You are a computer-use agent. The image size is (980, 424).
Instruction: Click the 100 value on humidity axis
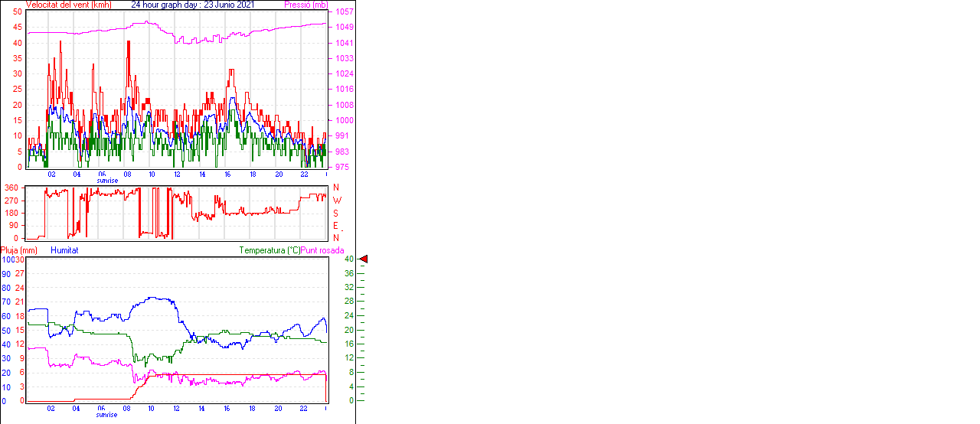[7, 259]
